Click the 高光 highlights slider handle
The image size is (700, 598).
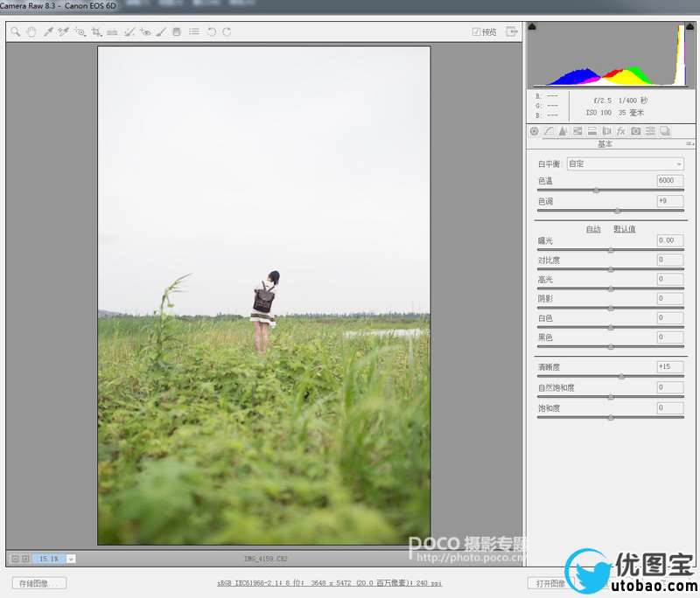point(611,289)
